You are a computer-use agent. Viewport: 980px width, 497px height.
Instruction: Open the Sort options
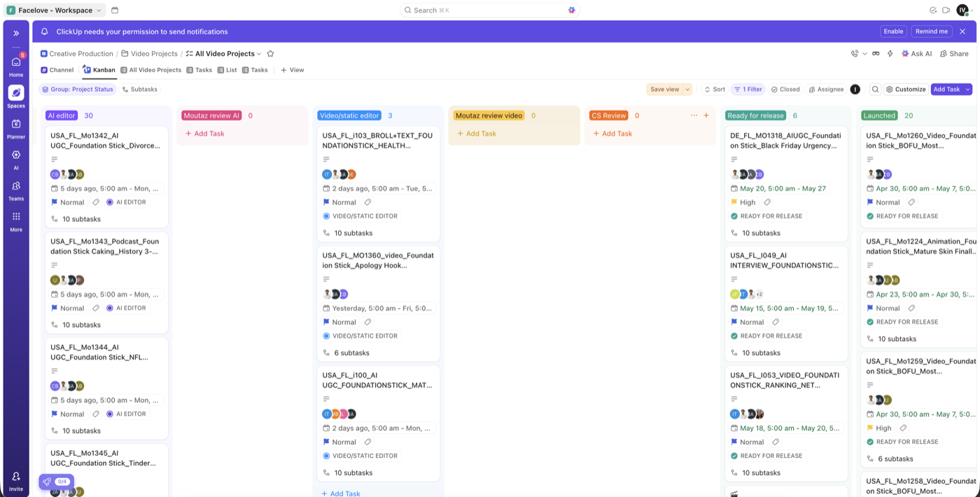click(715, 90)
